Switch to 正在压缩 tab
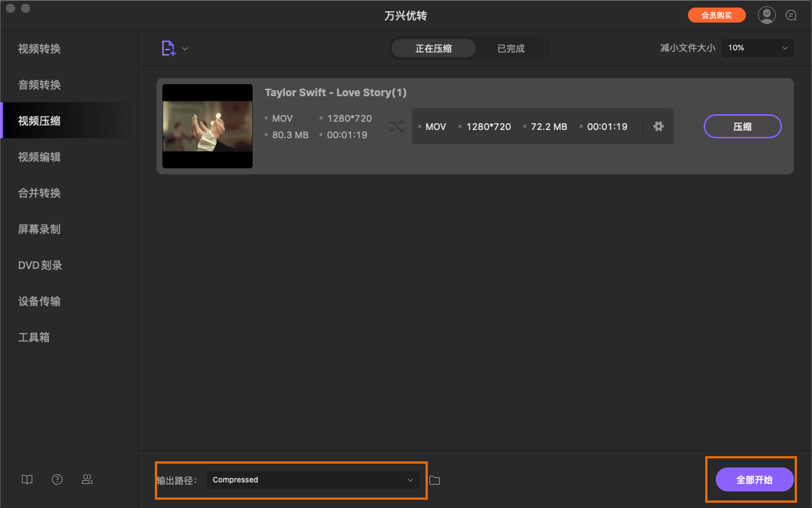This screenshot has height=508, width=812. tap(434, 48)
